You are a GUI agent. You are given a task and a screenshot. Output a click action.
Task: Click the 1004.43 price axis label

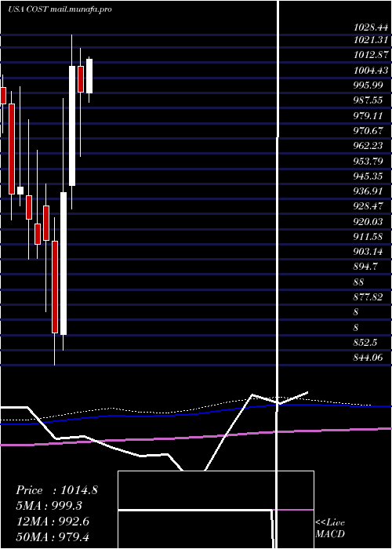click(x=371, y=71)
